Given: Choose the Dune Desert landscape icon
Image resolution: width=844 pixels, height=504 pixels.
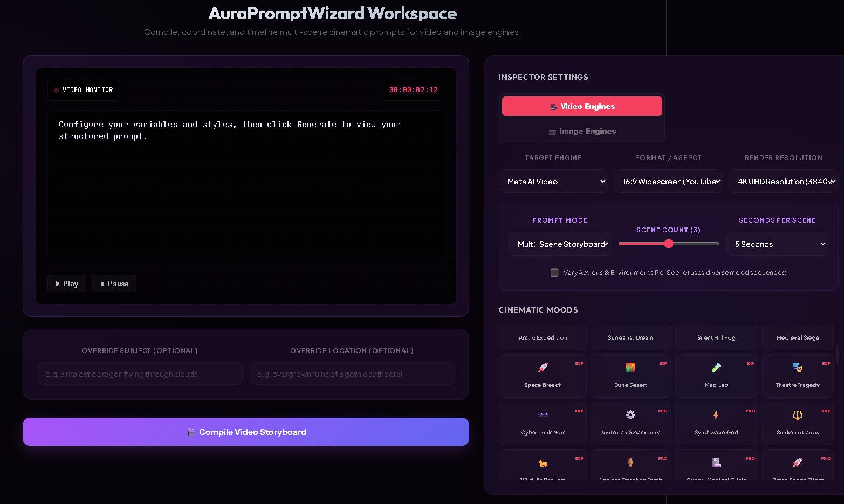Looking at the screenshot, I should click(x=630, y=368).
